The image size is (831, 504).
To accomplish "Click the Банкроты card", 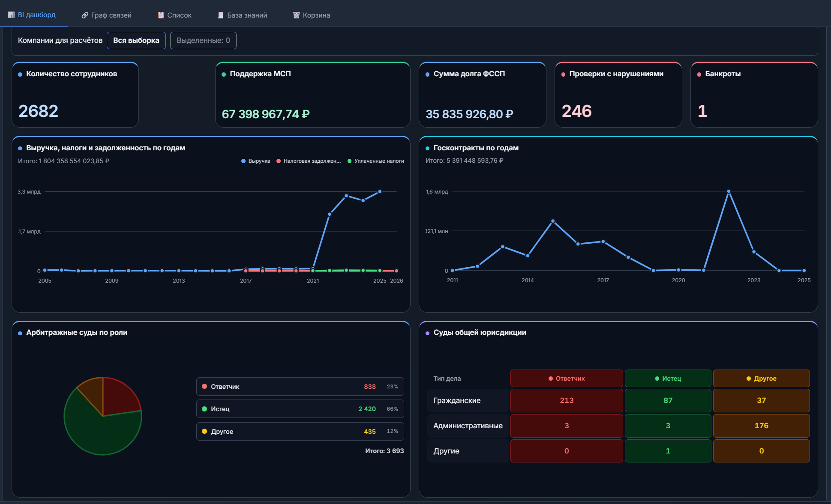I will [754, 95].
